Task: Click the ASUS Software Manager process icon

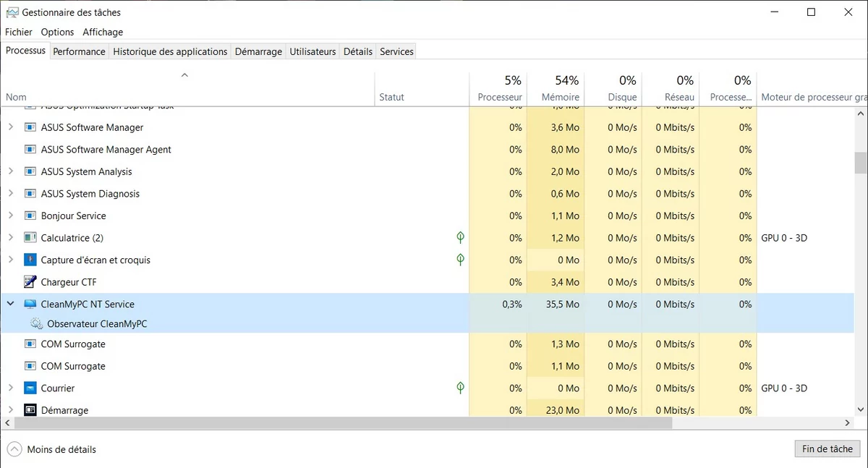Action: click(x=30, y=127)
